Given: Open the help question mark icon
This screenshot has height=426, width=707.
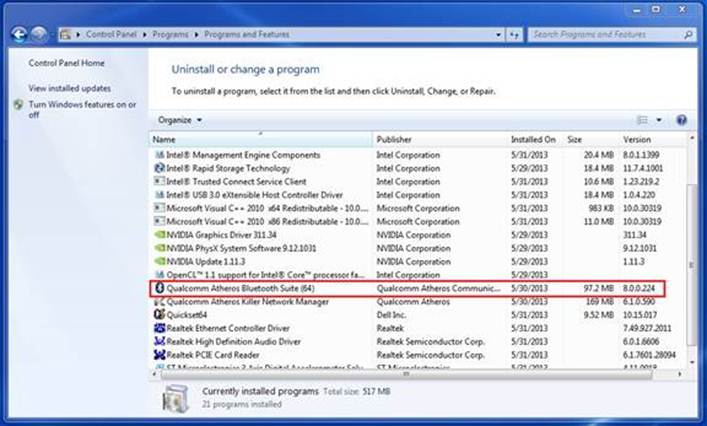Looking at the screenshot, I should (681, 120).
